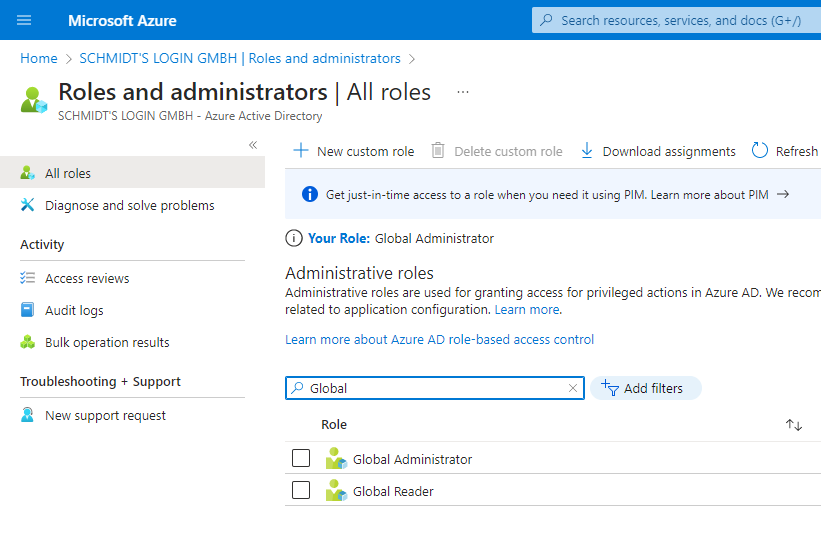The width and height of the screenshot is (821, 533).
Task: Click Add filters
Action: tap(646, 388)
